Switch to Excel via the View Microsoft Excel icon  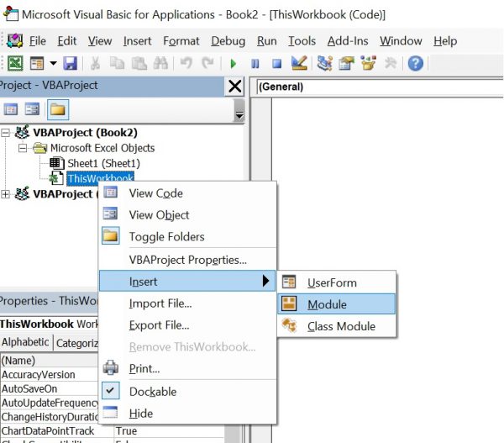14,64
